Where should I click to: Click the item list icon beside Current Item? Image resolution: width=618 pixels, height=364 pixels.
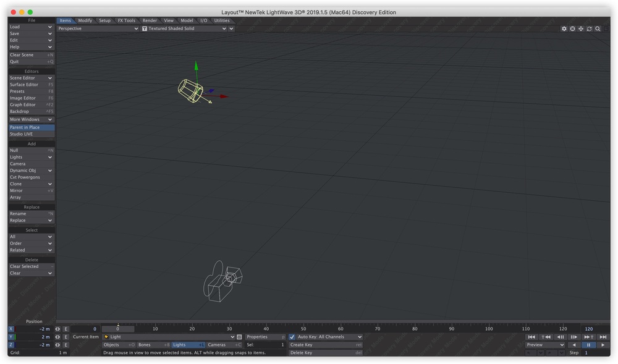pos(239,337)
